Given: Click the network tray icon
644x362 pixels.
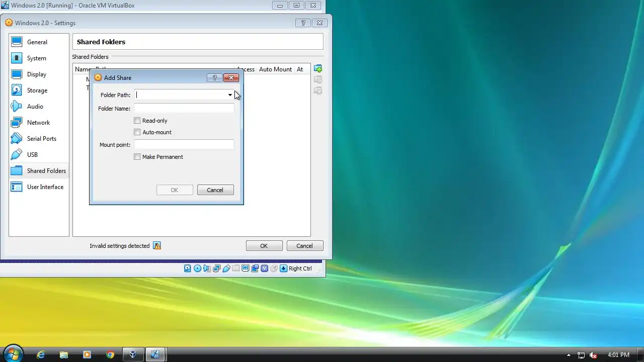Looking at the screenshot, I should pos(581,355).
